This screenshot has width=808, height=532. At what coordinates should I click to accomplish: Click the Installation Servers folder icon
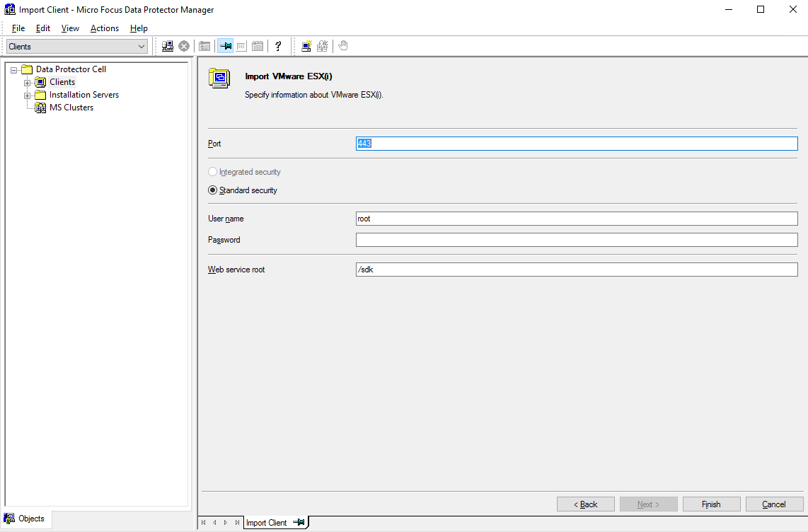pyautogui.click(x=40, y=95)
